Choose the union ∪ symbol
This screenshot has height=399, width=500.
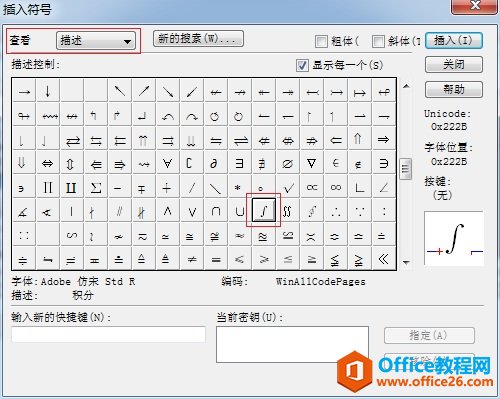(x=240, y=211)
